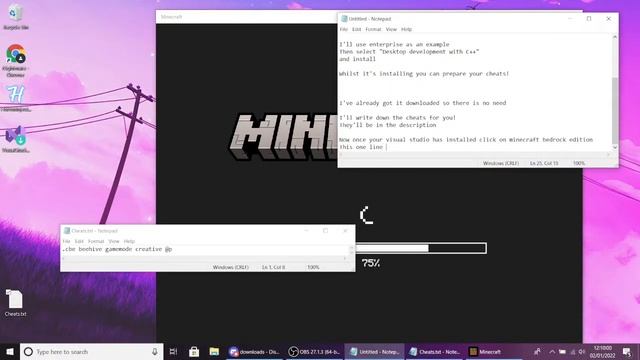
Task: Click the network icon in system tray
Action: coord(573,351)
